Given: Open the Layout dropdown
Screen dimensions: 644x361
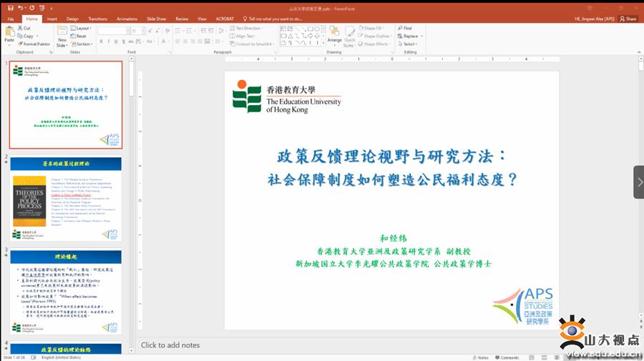Looking at the screenshot, I should click(x=81, y=29).
